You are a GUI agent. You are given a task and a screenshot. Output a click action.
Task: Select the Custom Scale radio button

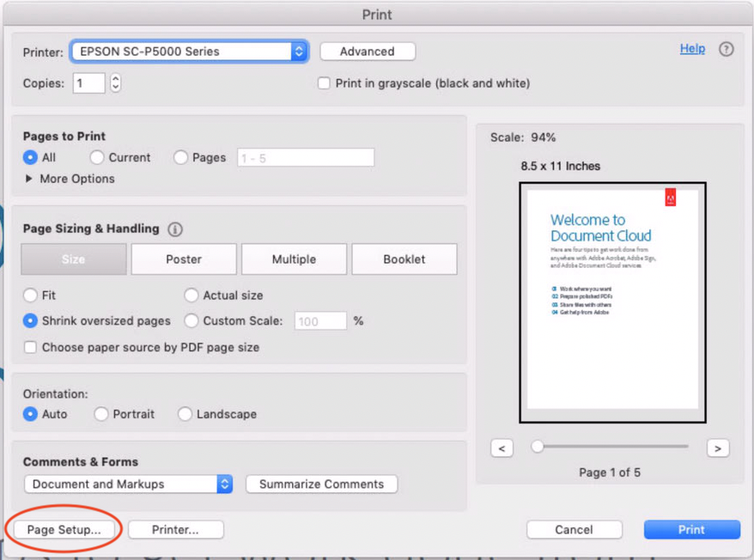click(191, 320)
